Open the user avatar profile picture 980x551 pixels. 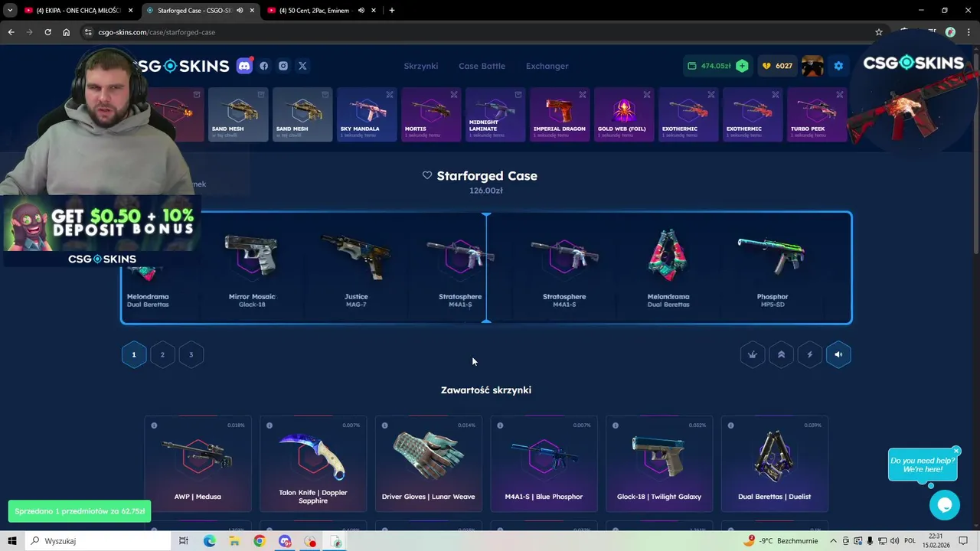coord(812,66)
